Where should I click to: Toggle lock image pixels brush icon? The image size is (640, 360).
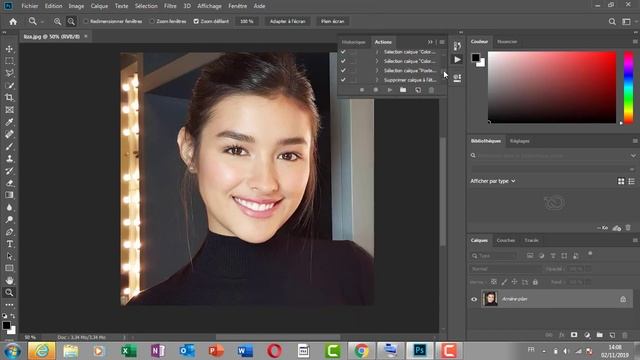coord(504,282)
